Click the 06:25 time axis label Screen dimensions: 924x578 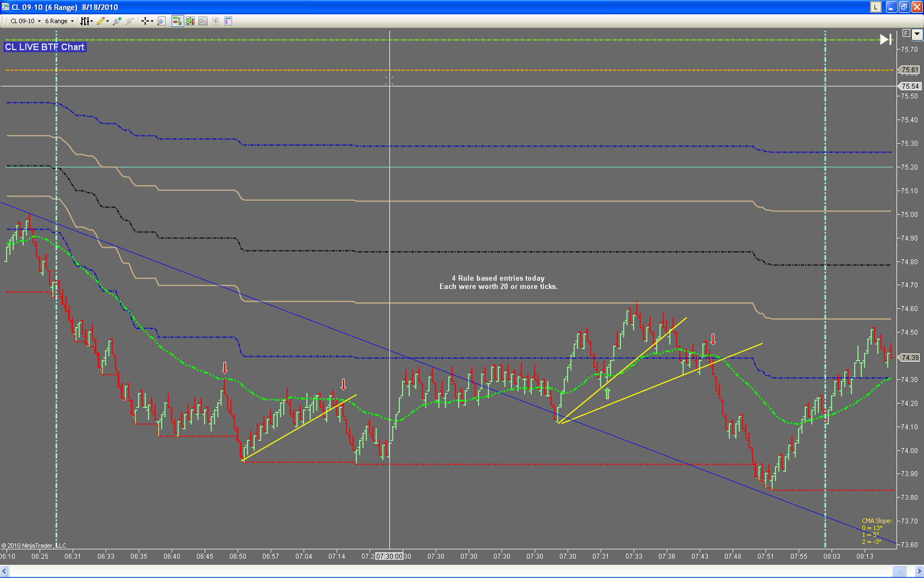coord(40,557)
